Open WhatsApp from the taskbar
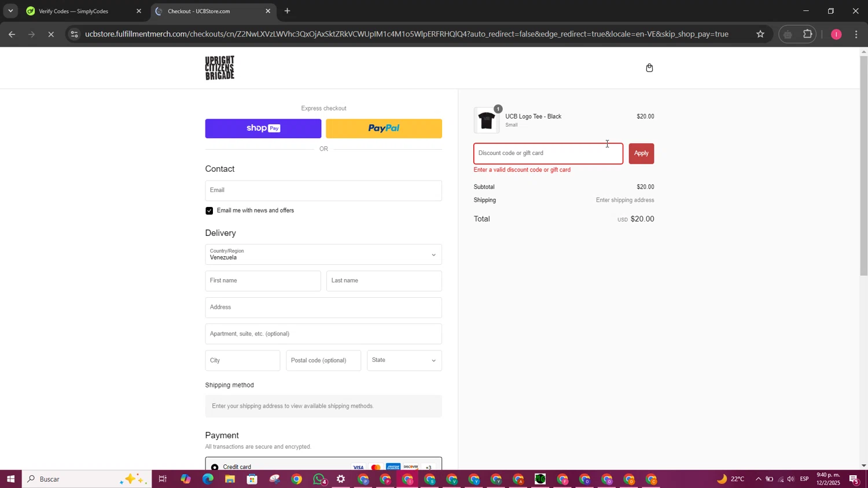The image size is (868, 488). coord(319,479)
